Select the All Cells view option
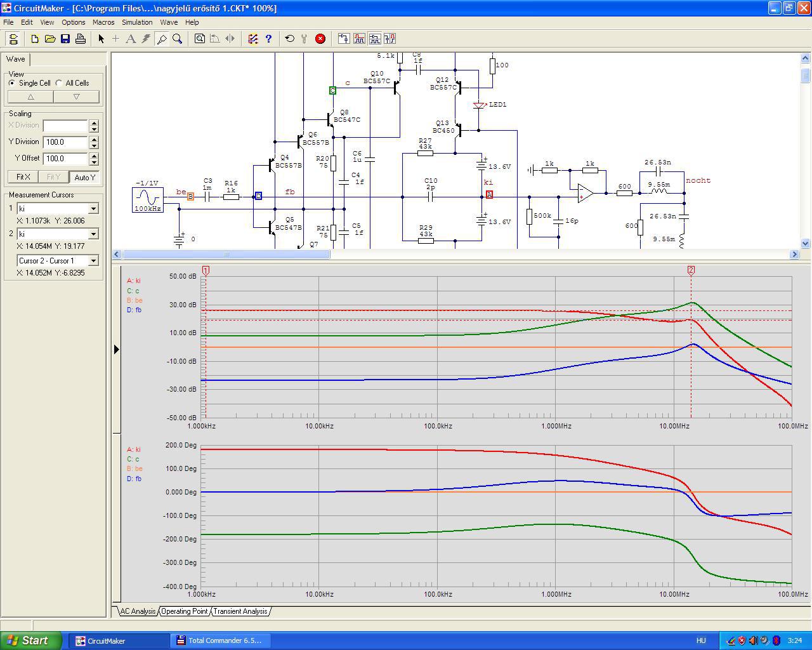The width and height of the screenshot is (812, 650). [x=60, y=83]
